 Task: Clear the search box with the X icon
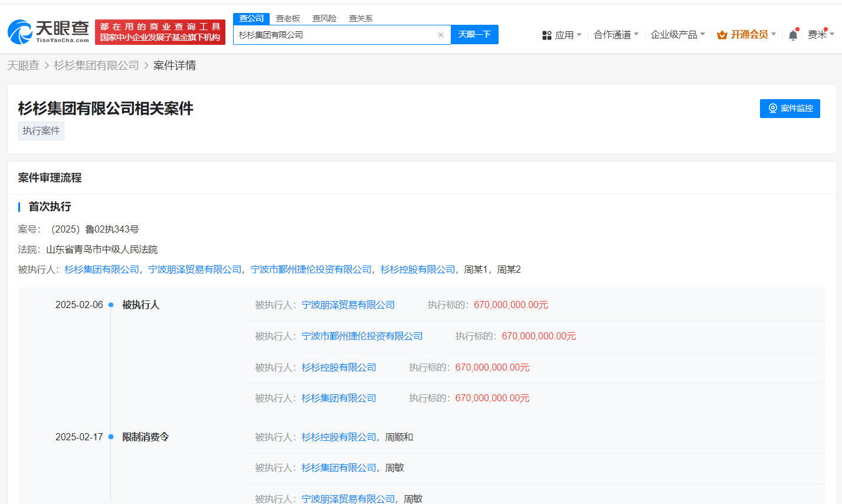coord(440,35)
